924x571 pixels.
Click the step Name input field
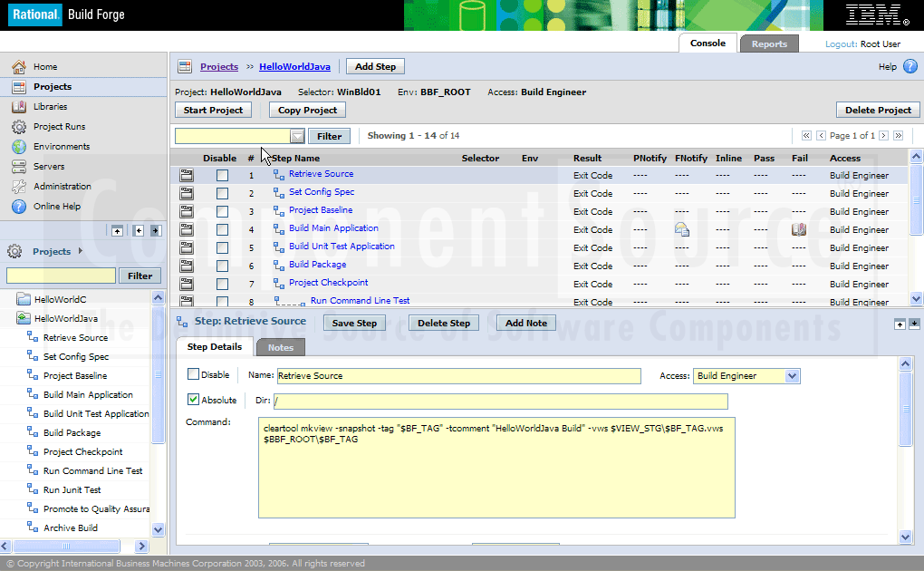[459, 376]
